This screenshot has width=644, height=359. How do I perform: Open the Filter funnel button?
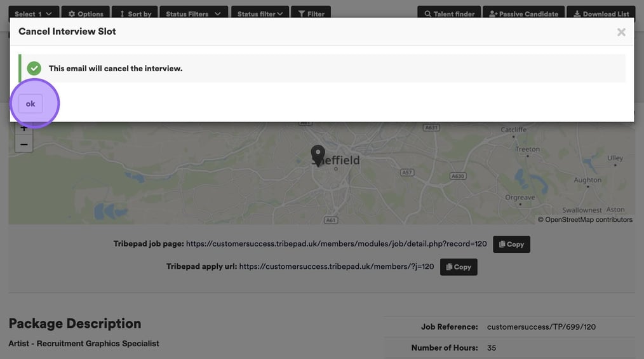tap(311, 13)
